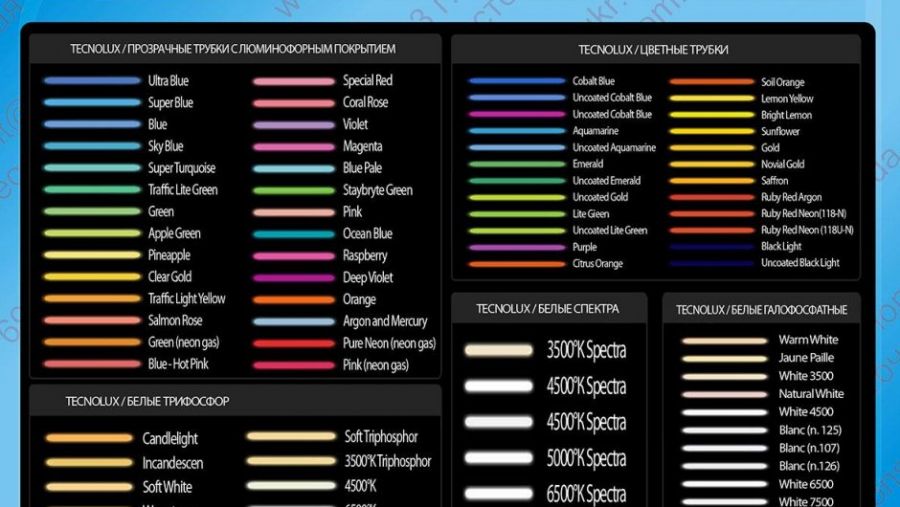Click the Ultra Blue color swatch
This screenshot has width=900, height=507.
point(92,81)
